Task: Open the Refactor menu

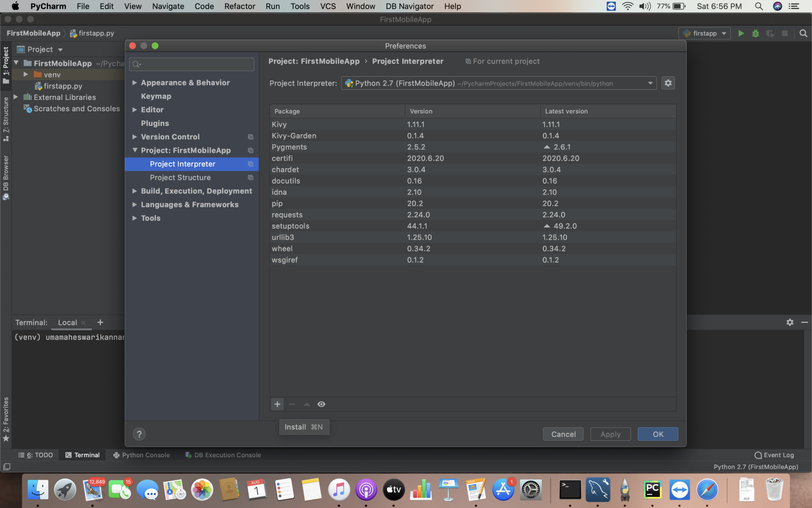Action: pos(239,6)
